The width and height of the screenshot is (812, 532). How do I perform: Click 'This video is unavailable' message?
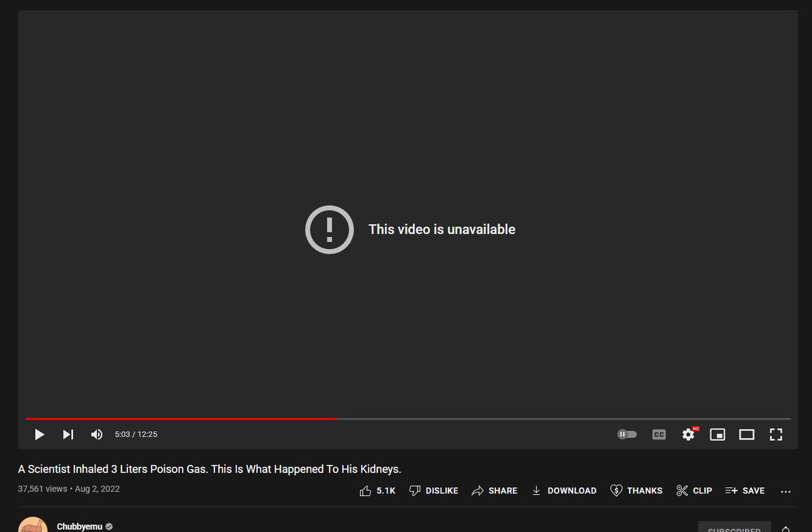(442, 229)
